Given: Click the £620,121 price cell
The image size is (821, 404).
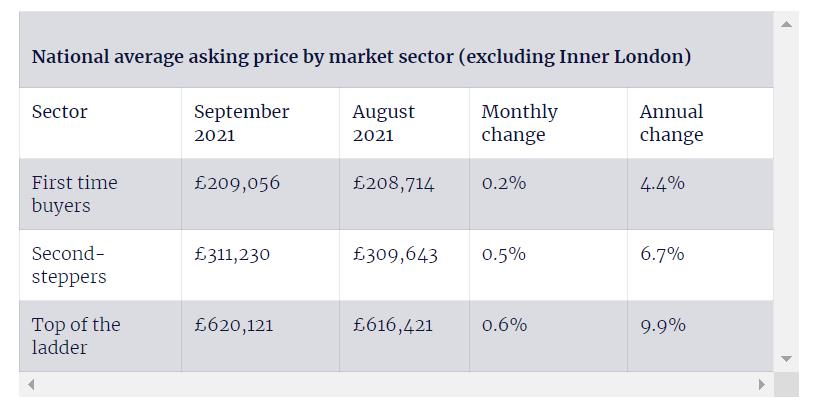Looking at the screenshot, I should coord(233,325).
